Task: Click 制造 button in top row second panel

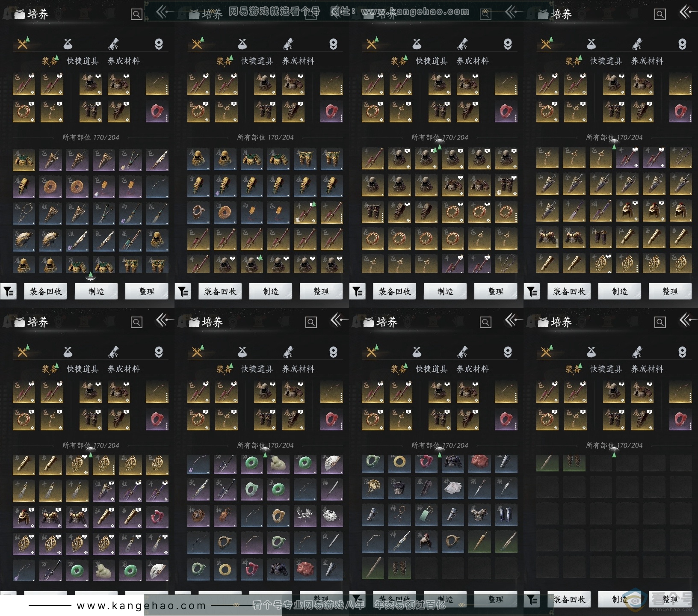Action: point(271,292)
